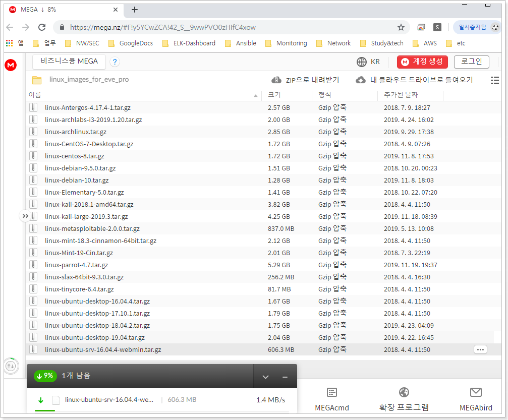Image resolution: width=508 pixels, height=420 pixels.
Task: Click the site lock icon in the address bar
Action: [x=62, y=27]
